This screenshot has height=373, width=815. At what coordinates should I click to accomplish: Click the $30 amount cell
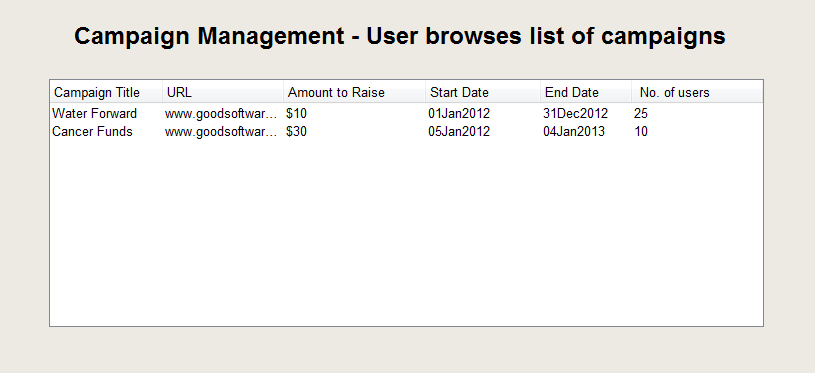click(296, 131)
